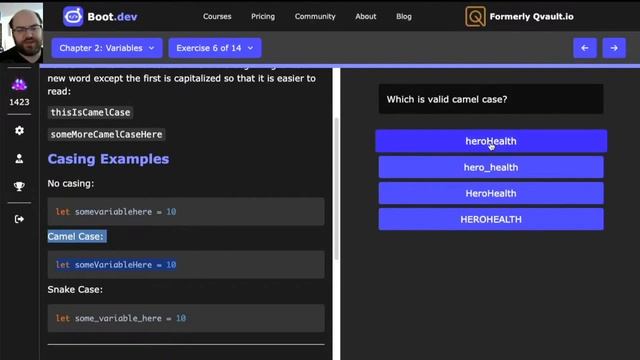Viewport: 640px width, 360px height.
Task: Open the user profile icon in sidebar
Action: [19, 158]
